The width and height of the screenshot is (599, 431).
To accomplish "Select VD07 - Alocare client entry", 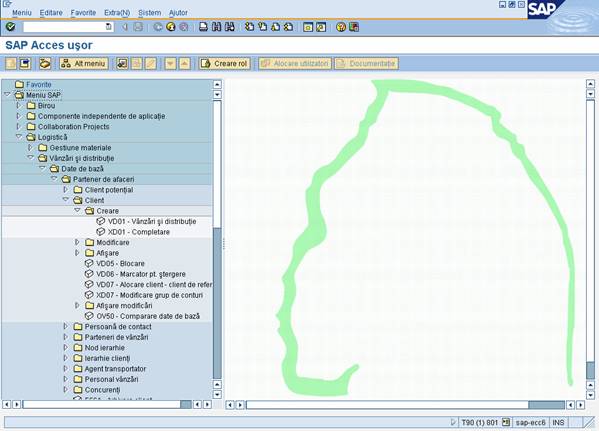I will tap(154, 284).
